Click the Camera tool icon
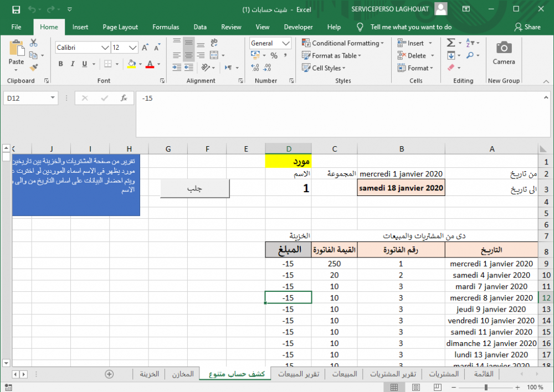This screenshot has height=392, width=554. 504,47
